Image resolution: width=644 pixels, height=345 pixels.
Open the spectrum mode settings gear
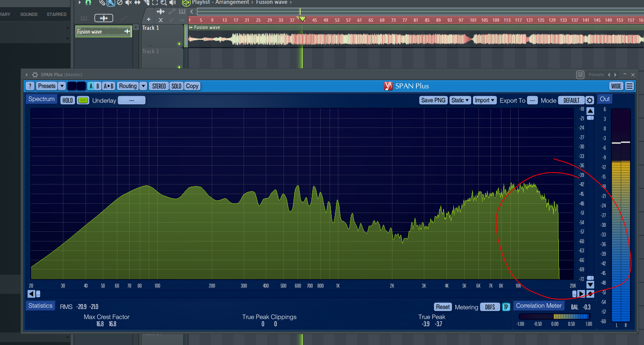tap(589, 100)
